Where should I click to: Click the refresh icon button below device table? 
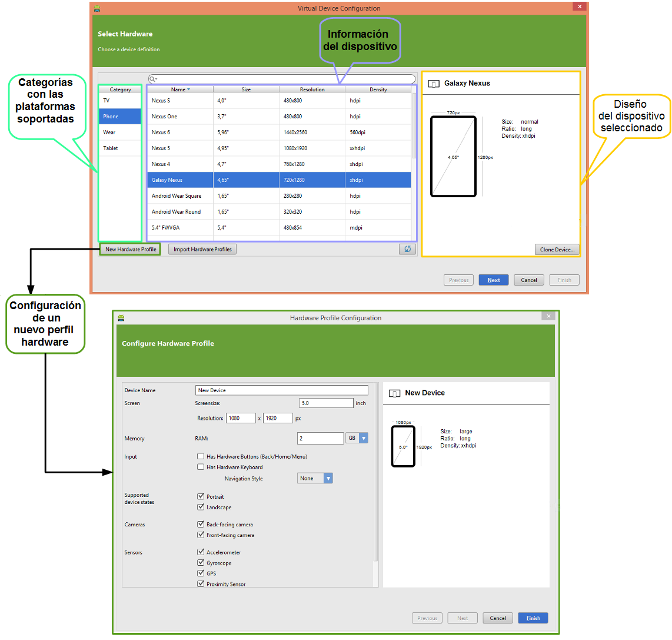(407, 249)
